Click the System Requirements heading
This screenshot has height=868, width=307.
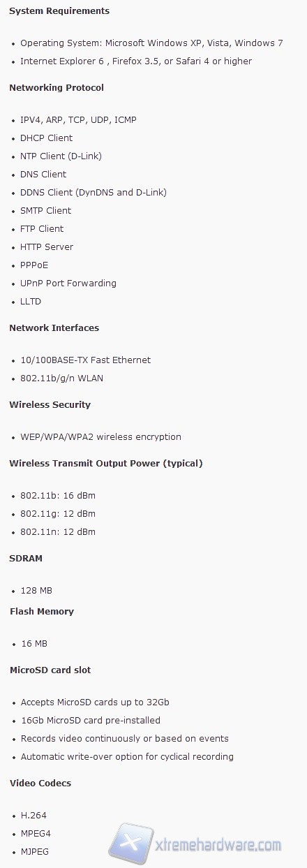click(x=59, y=11)
